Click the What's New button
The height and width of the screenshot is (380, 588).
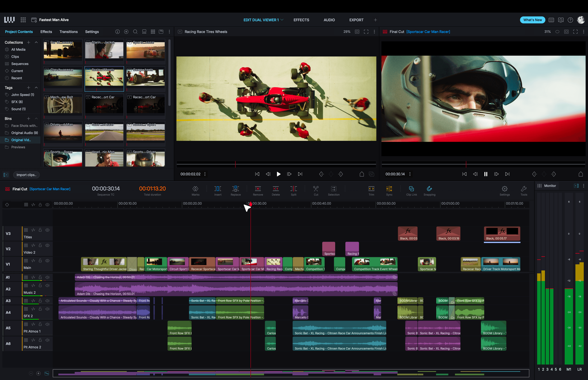(x=532, y=20)
